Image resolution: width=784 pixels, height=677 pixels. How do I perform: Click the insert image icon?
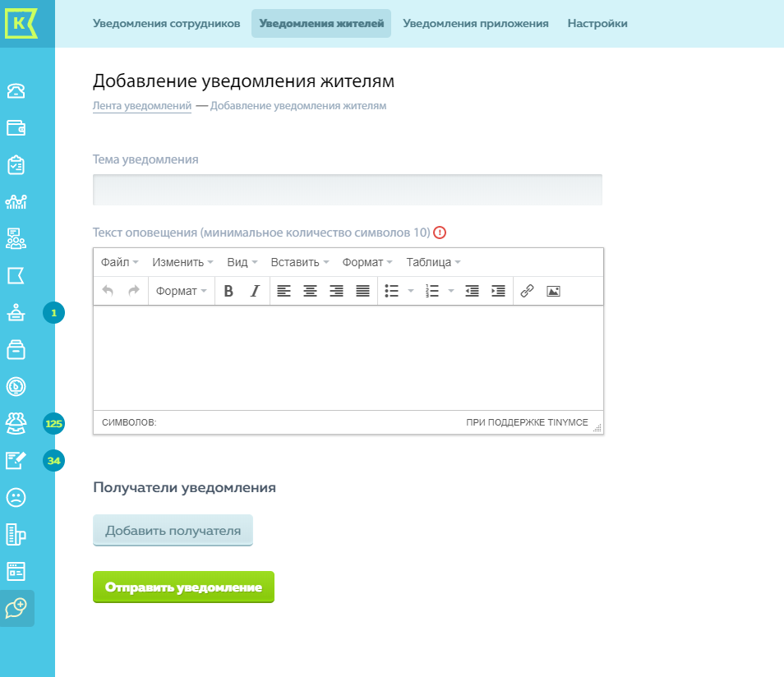click(x=553, y=291)
